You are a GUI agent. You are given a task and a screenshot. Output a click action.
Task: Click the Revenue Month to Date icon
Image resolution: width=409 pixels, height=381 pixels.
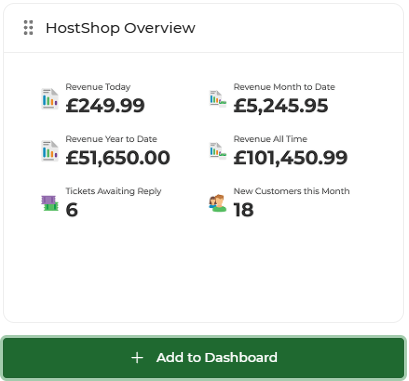click(218, 99)
